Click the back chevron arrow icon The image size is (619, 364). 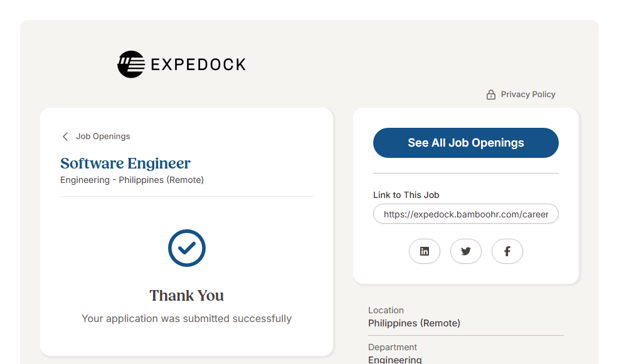coord(65,137)
